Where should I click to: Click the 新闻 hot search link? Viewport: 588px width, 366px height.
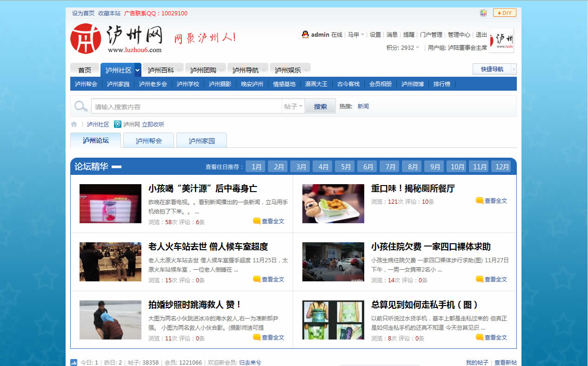tap(363, 106)
